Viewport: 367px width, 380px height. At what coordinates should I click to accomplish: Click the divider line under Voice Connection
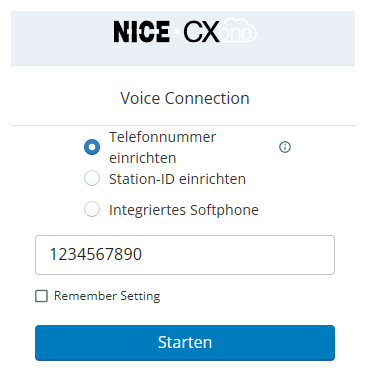pos(183,126)
